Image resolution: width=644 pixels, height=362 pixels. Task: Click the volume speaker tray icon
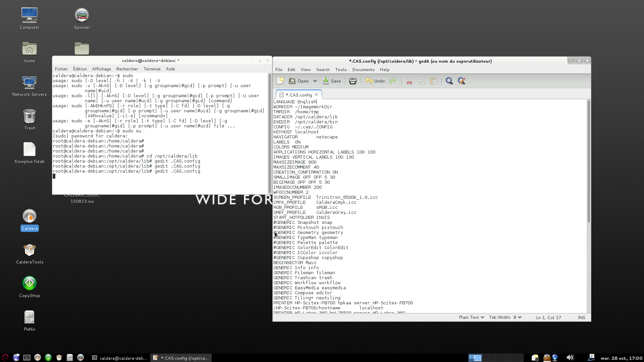coord(570,358)
